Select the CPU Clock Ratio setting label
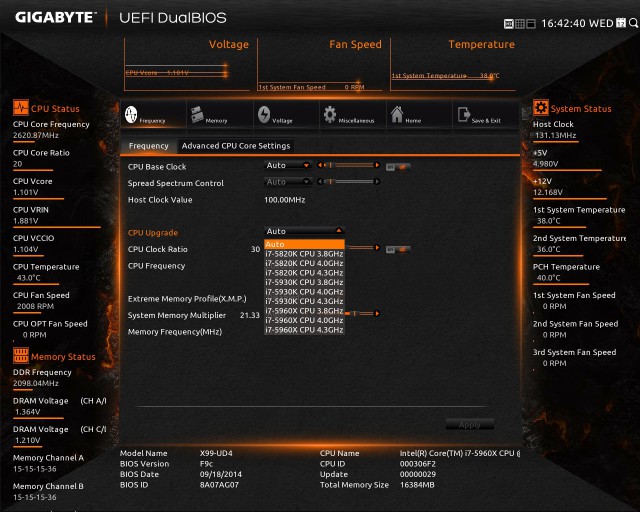 158,249
